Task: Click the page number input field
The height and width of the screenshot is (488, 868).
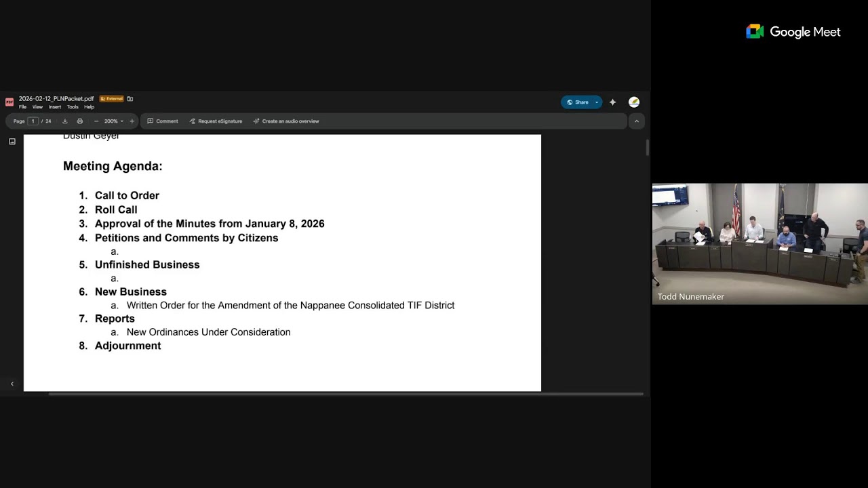Action: point(33,121)
